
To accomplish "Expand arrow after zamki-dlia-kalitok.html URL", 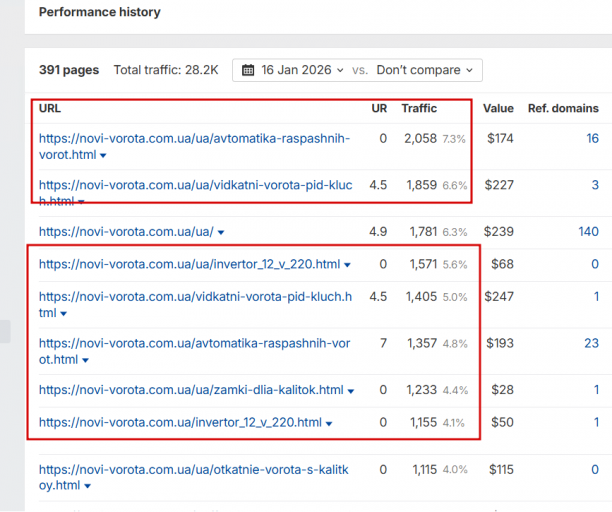I will (350, 391).
